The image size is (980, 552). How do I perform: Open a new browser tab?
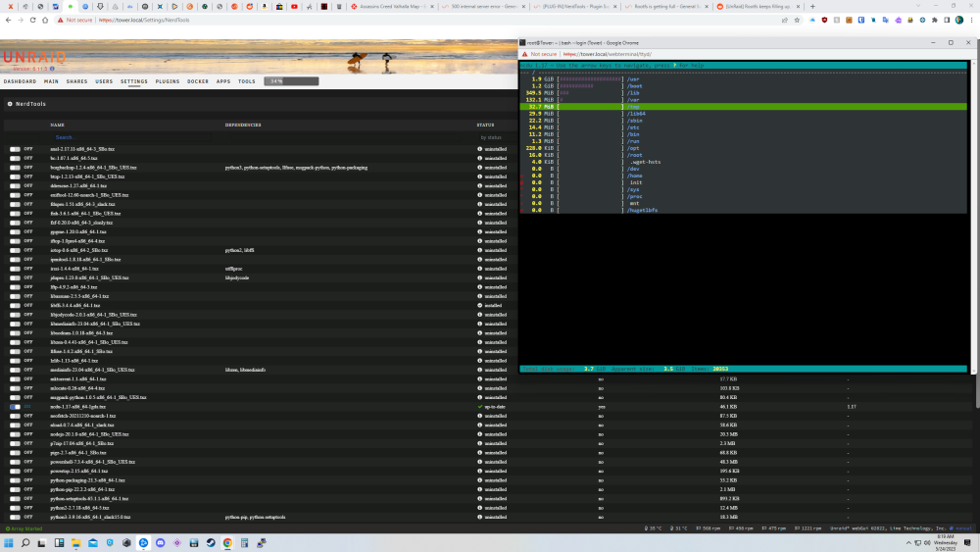812,6
